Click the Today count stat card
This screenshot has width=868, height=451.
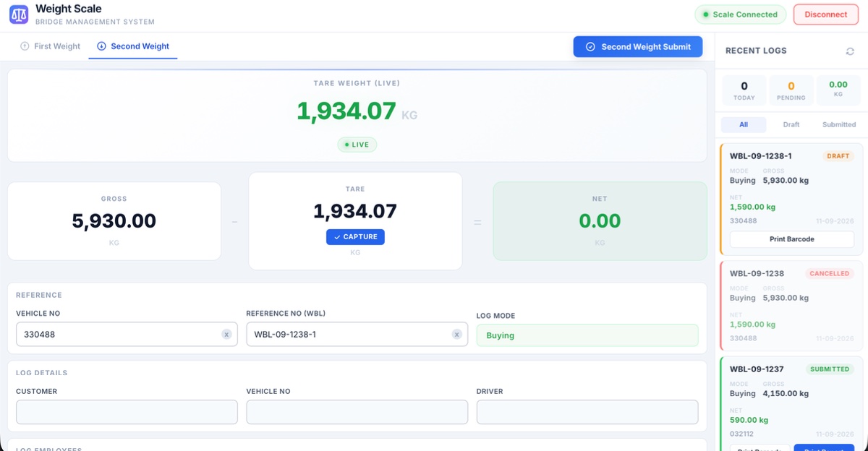[744, 91]
